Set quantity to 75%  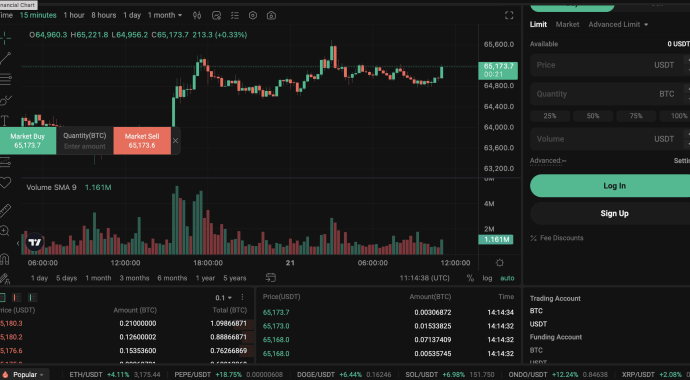pyautogui.click(x=636, y=116)
